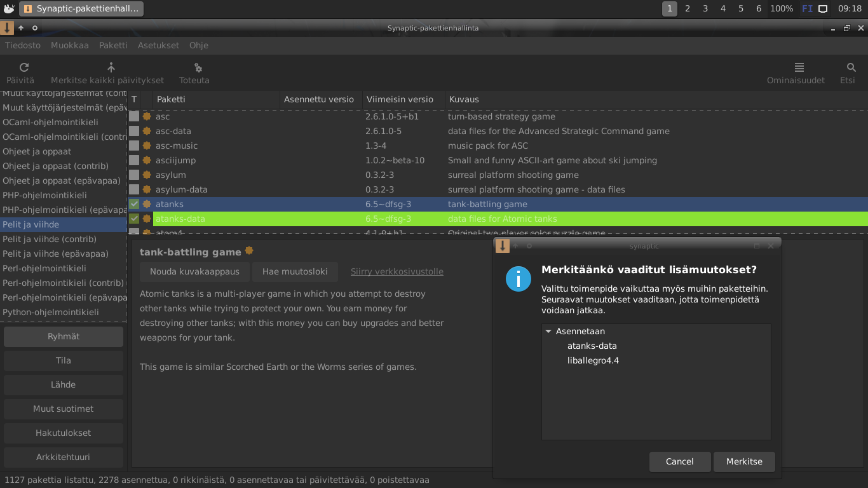Click the package icon beside asciijump
This screenshot has height=488, width=868.
(x=147, y=160)
